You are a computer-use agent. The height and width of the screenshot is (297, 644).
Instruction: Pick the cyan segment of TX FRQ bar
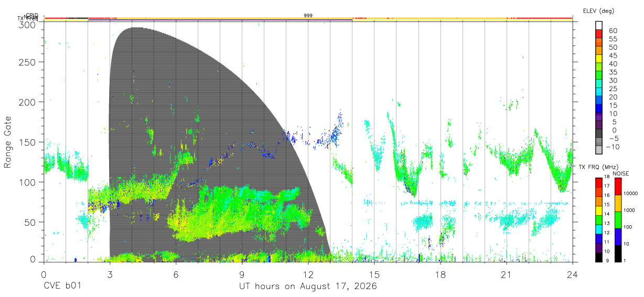599,229
